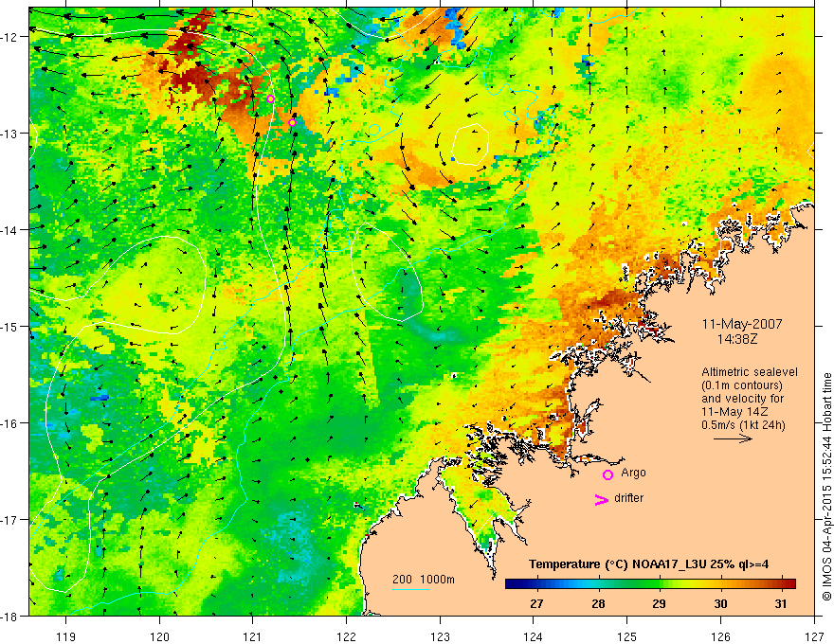834x644 pixels.
Task: Click the 'and velocity for' caption line
Action: [x=742, y=399]
